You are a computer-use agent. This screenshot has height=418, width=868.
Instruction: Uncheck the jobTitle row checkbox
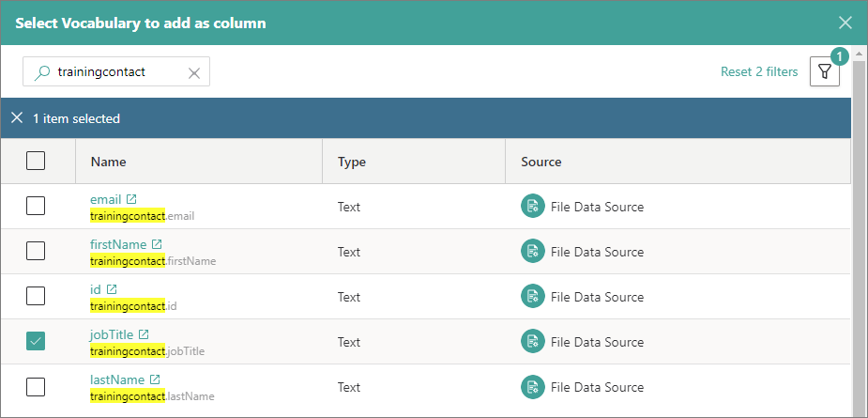(36, 342)
